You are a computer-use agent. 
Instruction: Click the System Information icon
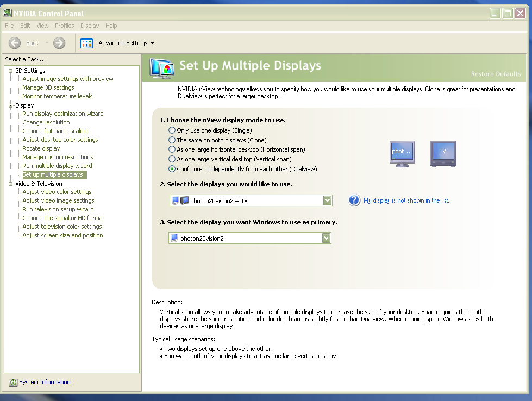[13, 383]
